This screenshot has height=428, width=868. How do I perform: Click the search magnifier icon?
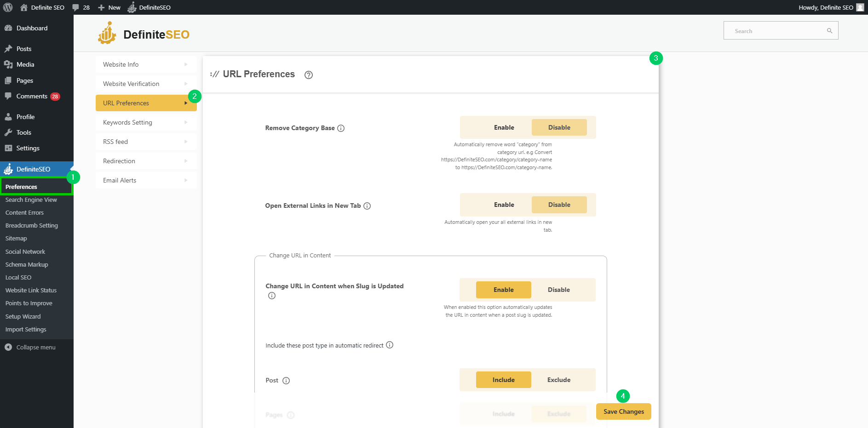tap(830, 31)
